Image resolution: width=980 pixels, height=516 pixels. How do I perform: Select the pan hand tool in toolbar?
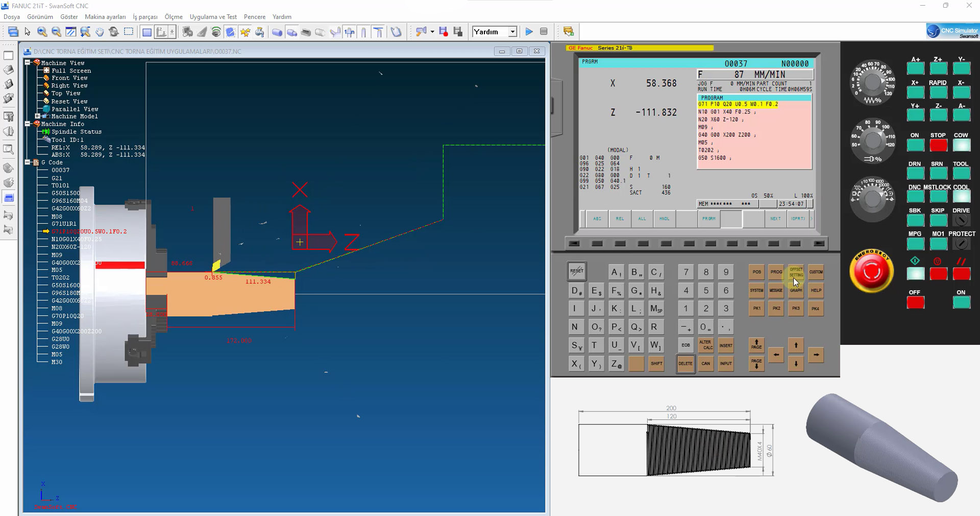point(100,32)
